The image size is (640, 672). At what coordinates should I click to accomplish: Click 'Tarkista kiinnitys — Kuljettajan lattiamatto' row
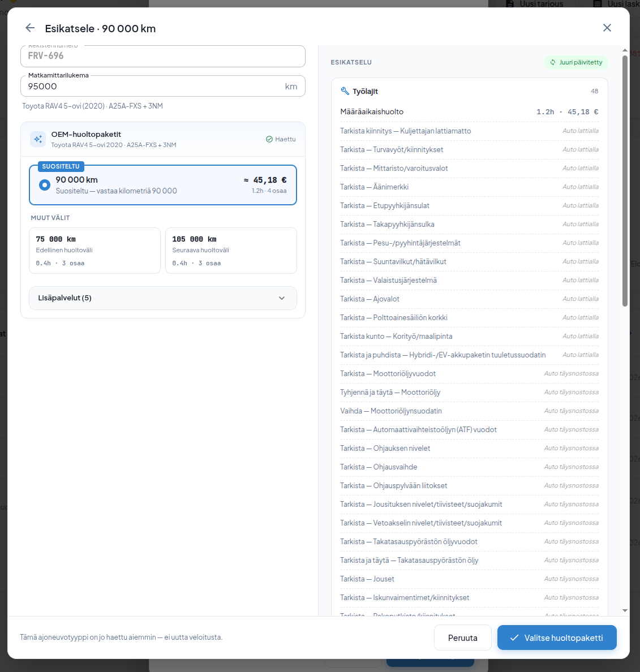pyautogui.click(x=470, y=131)
